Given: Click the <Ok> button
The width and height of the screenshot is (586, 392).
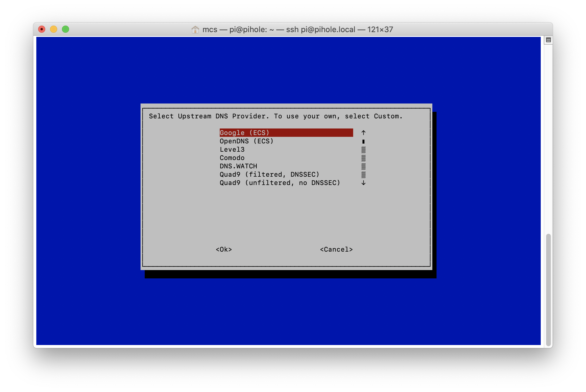Looking at the screenshot, I should pyautogui.click(x=224, y=249).
